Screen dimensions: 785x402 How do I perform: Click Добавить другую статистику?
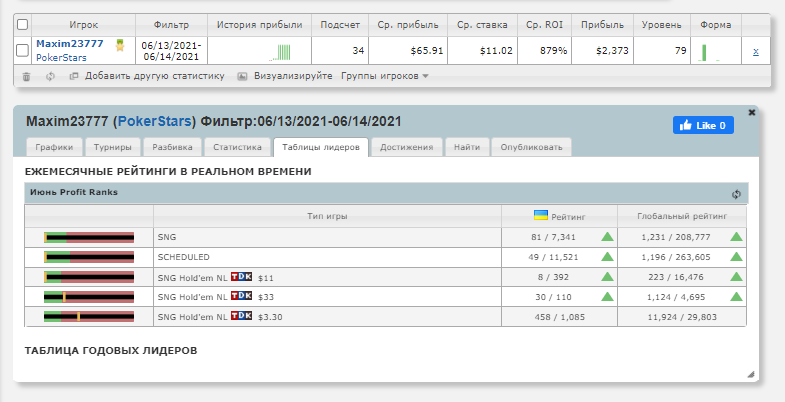[155, 76]
